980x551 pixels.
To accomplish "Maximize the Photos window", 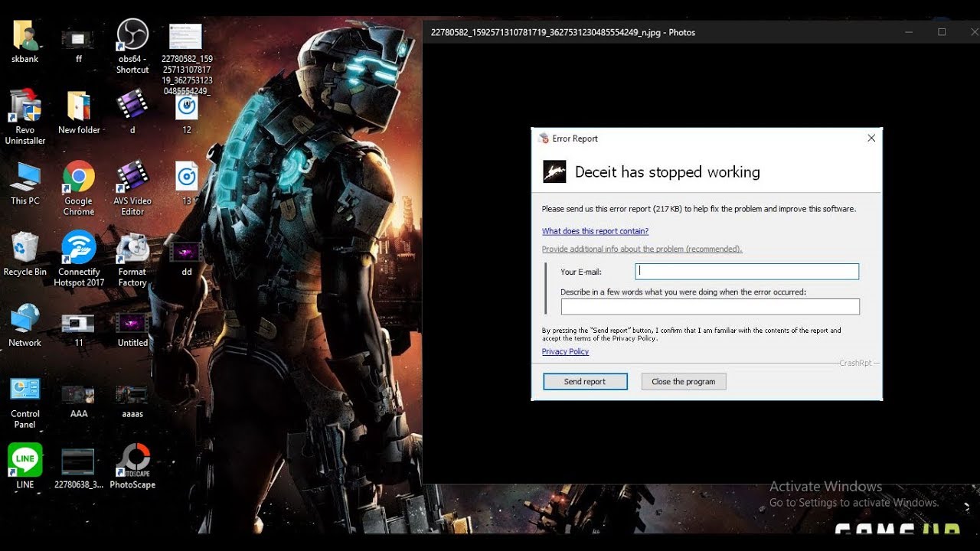I will tap(942, 32).
